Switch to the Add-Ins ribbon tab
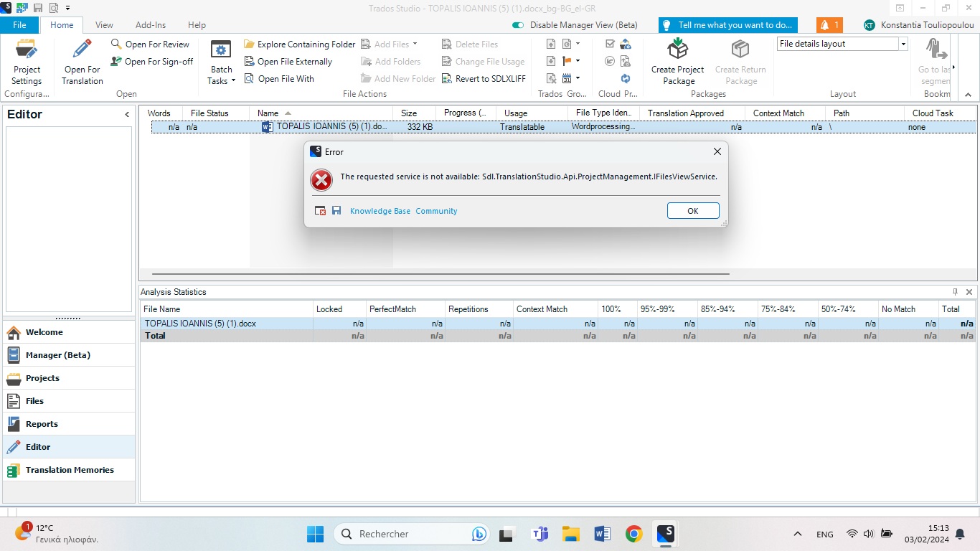 151,25
